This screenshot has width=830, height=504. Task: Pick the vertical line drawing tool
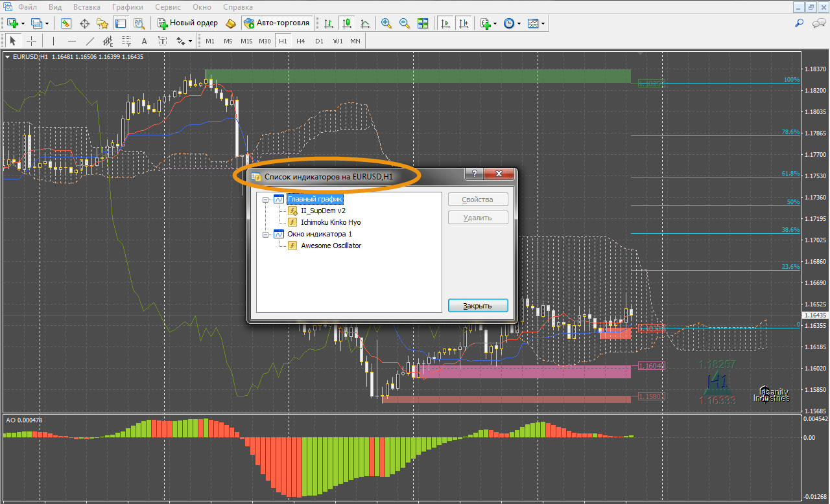coord(54,41)
